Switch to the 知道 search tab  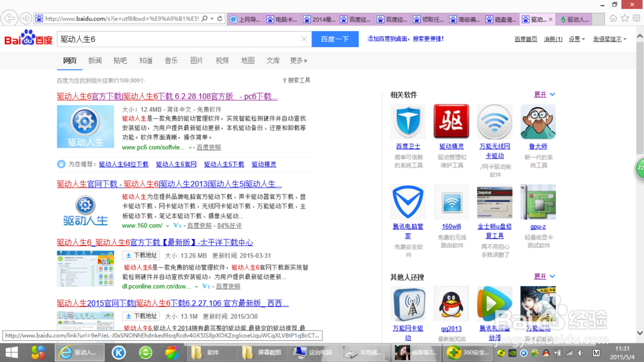(x=146, y=61)
